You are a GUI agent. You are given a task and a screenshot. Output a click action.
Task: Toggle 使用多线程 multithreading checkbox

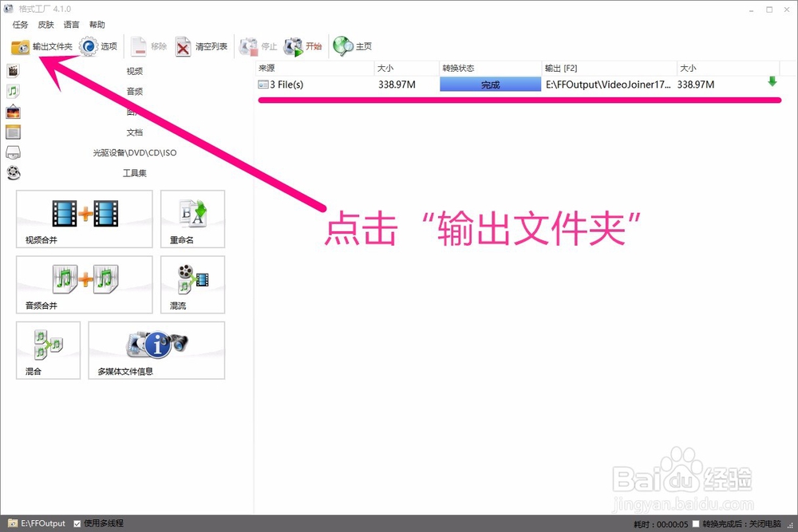point(77,523)
